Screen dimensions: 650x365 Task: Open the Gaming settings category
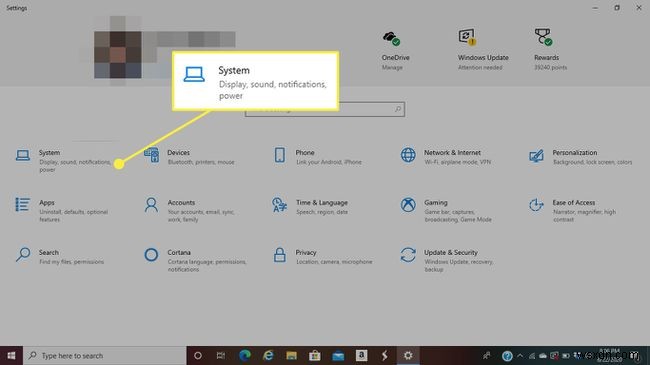coord(447,210)
